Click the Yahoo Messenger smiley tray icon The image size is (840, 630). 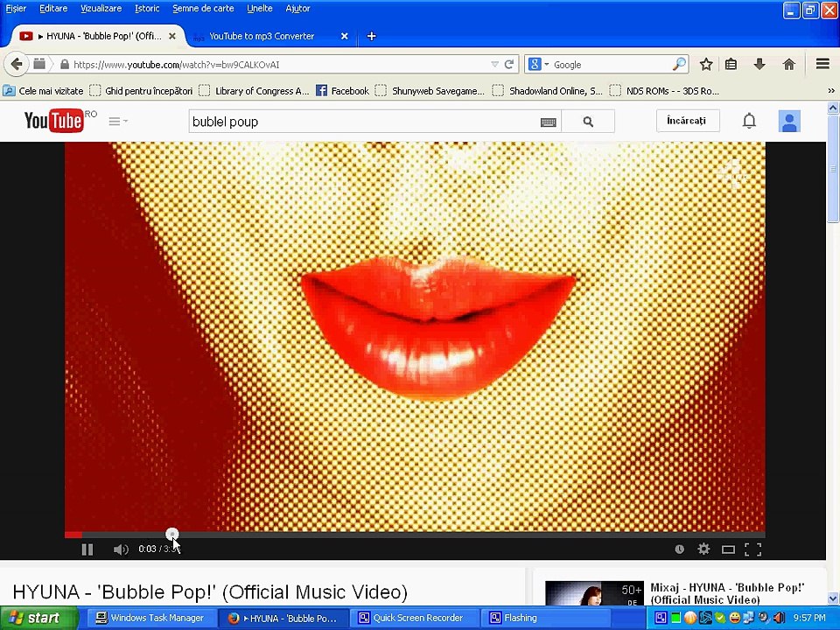735,618
